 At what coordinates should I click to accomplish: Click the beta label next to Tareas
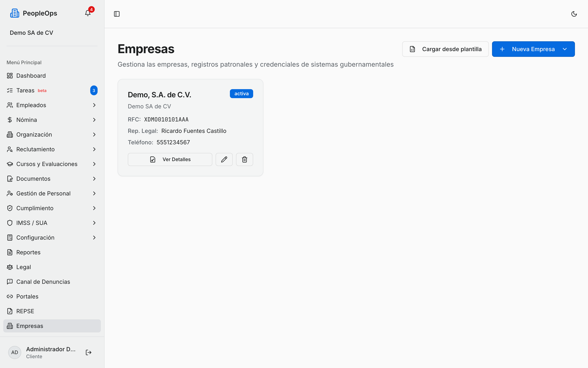click(x=42, y=91)
